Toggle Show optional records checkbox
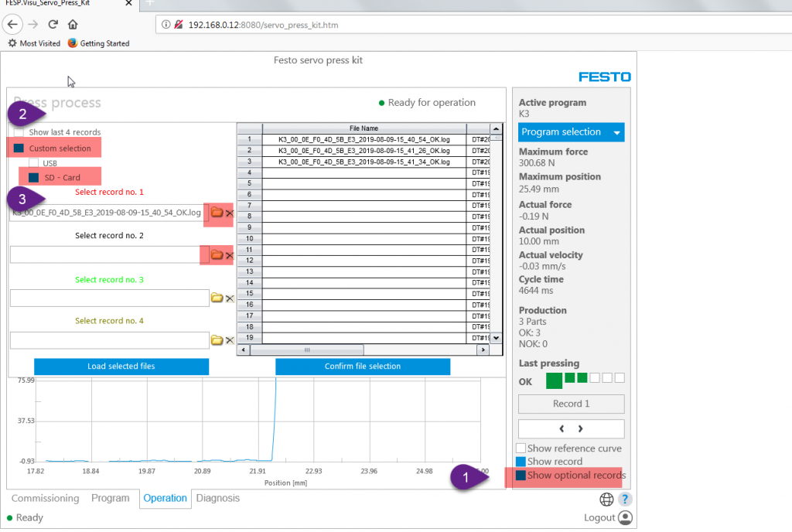Image resolution: width=792 pixels, height=532 pixels. tap(521, 475)
